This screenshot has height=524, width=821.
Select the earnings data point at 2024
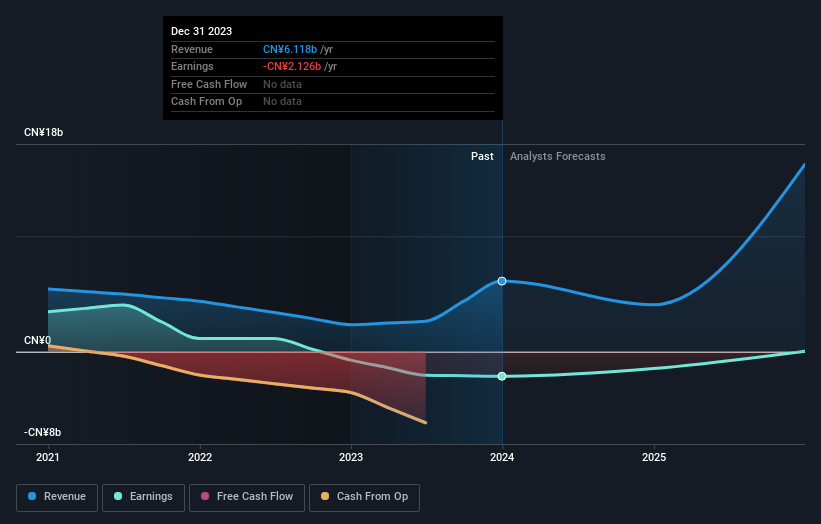502,376
